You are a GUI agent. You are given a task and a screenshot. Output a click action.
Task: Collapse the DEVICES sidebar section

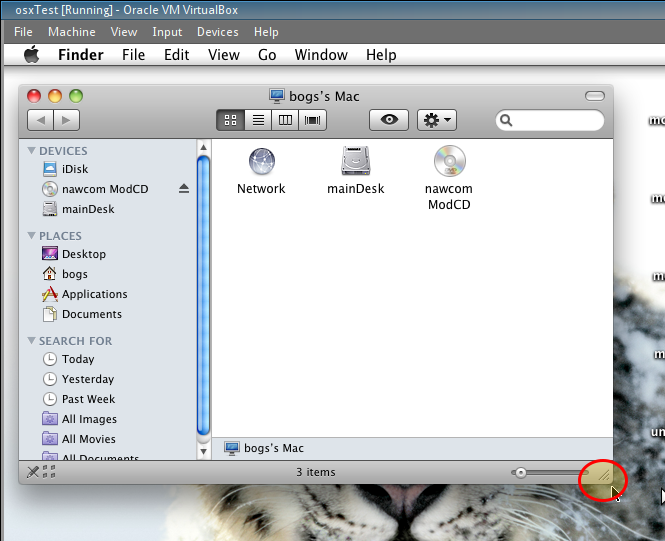(x=31, y=151)
